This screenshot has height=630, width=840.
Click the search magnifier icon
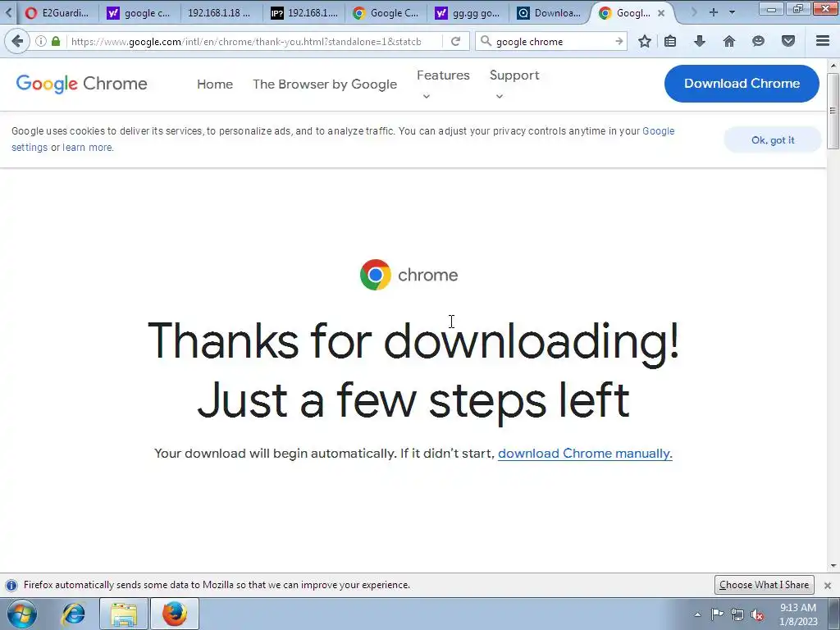pos(486,41)
